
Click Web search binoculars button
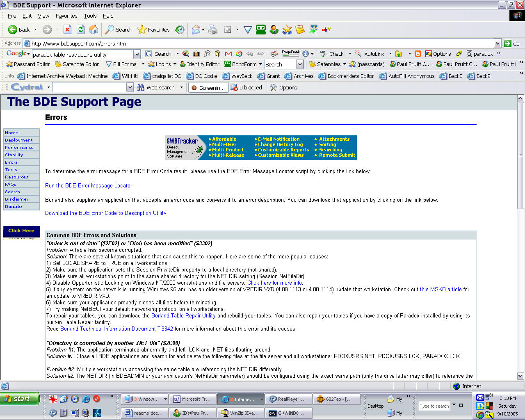tap(156, 87)
